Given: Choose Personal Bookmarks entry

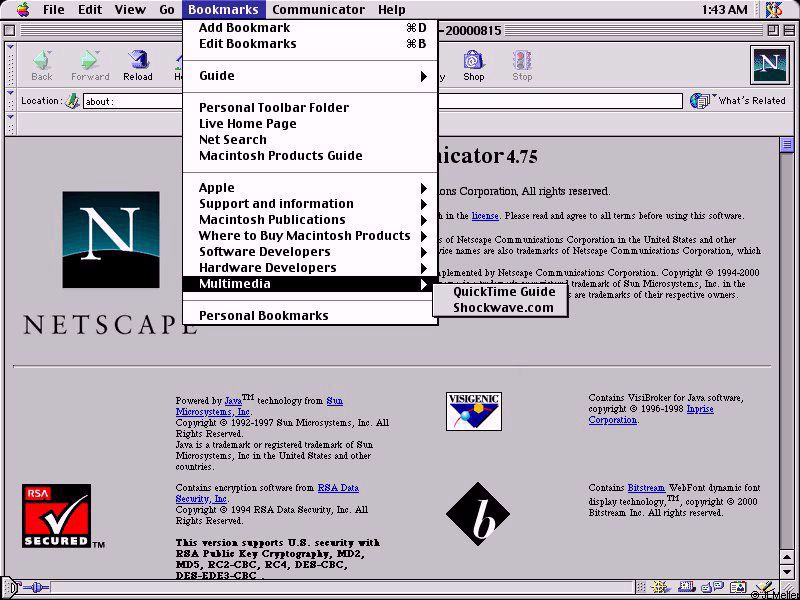Looking at the screenshot, I should point(310,315).
